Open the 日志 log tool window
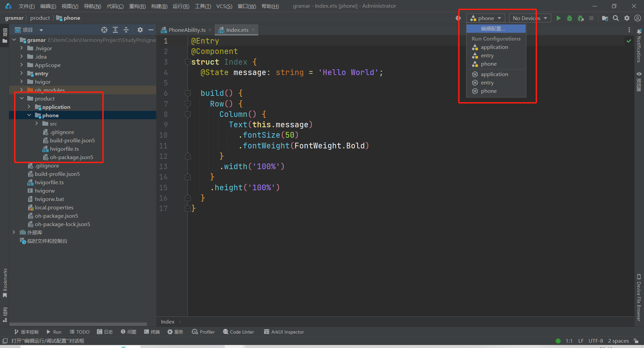Viewport: 644px width, 348px height. click(x=105, y=332)
